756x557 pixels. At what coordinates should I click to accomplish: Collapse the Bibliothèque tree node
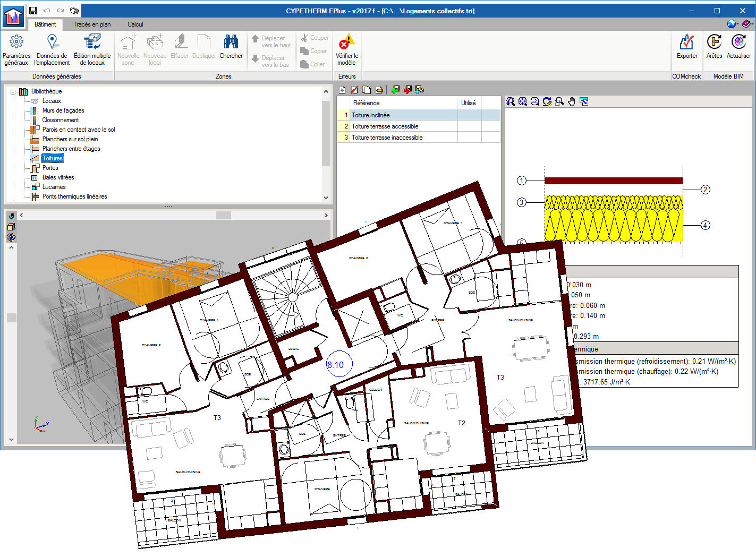13,91
